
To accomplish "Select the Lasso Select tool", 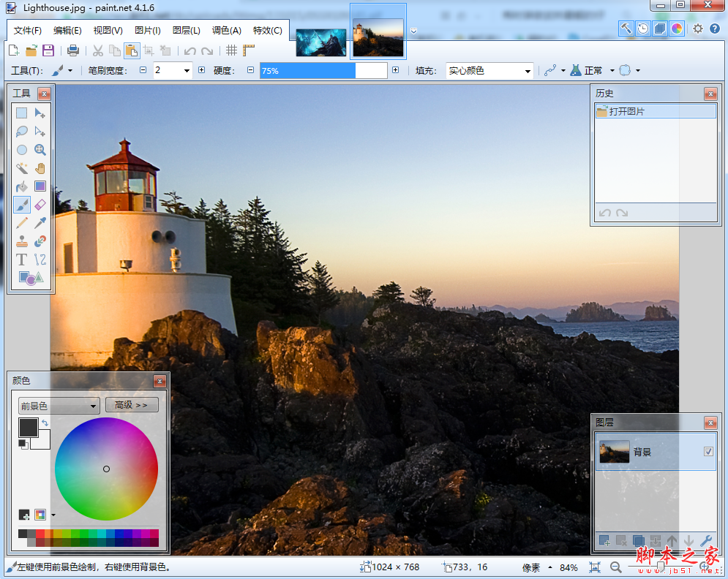I will [22, 132].
